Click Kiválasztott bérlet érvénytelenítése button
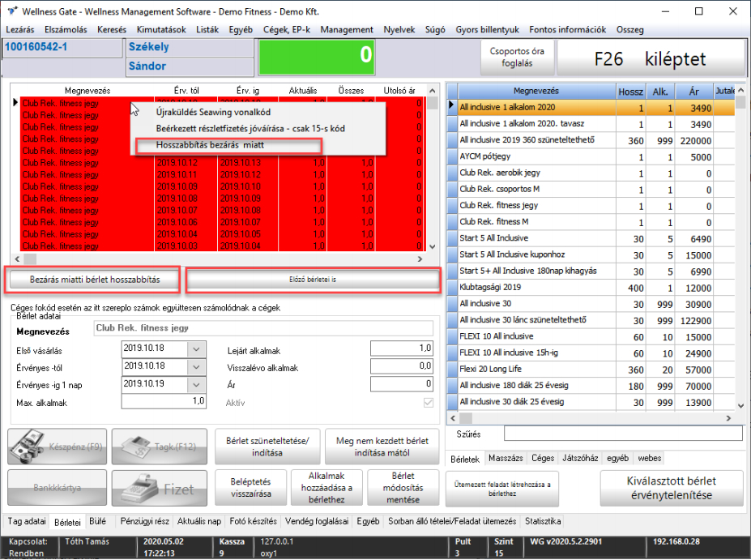Image resolution: width=751 pixels, height=560 pixels. pos(672,488)
